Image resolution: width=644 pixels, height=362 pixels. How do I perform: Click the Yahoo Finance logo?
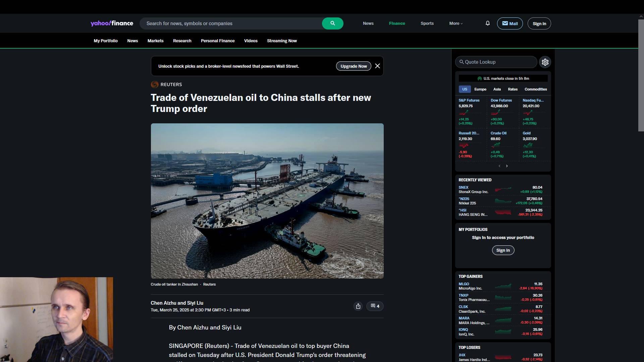(112, 23)
